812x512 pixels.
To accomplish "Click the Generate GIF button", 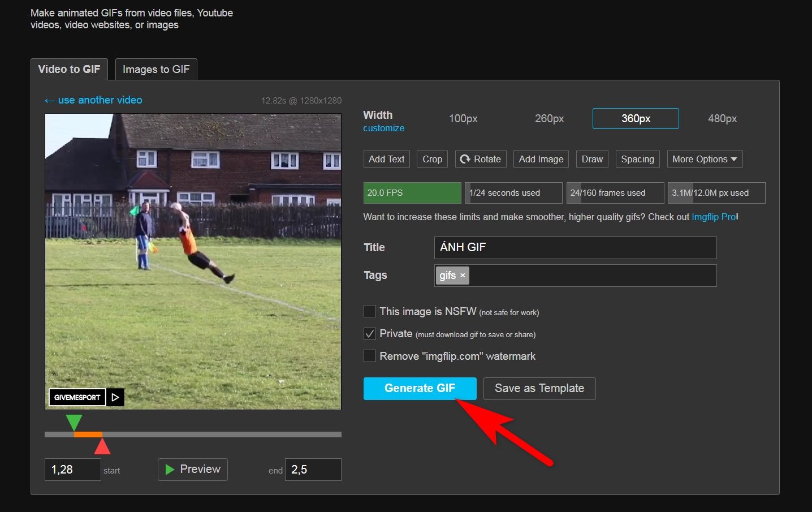I will [420, 389].
